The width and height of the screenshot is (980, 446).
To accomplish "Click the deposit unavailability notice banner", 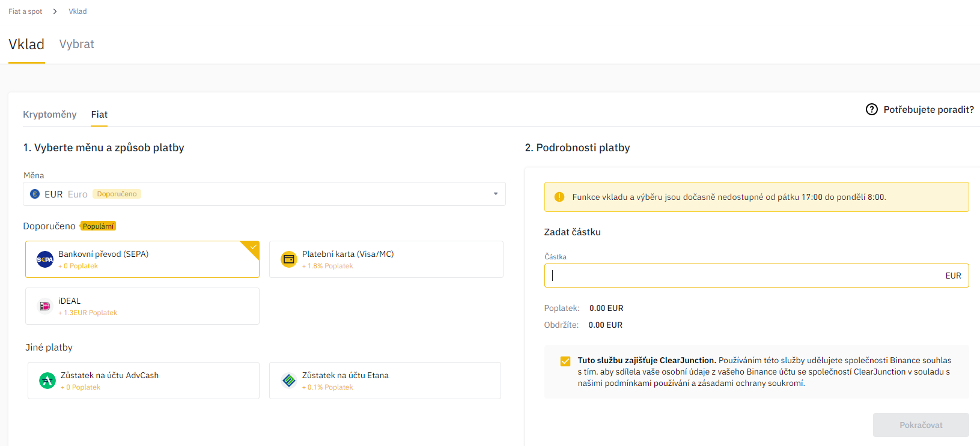I will [756, 197].
